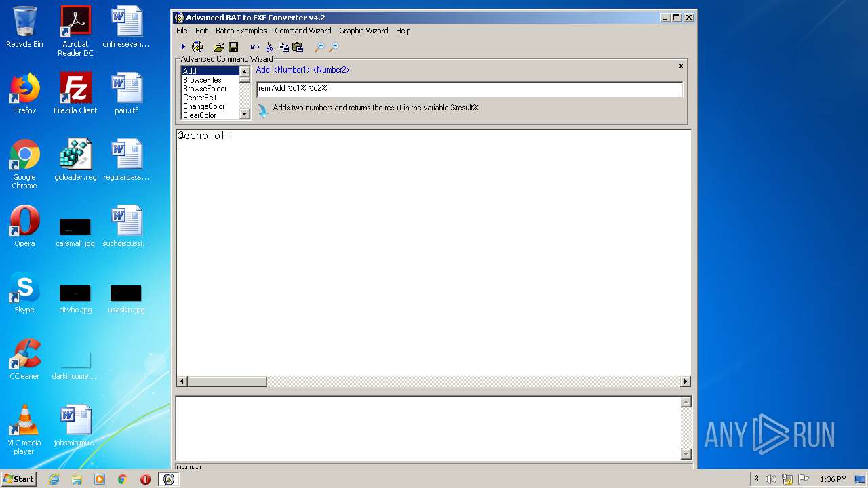Zoom in the editor text
The image size is (868, 488).
tap(319, 47)
